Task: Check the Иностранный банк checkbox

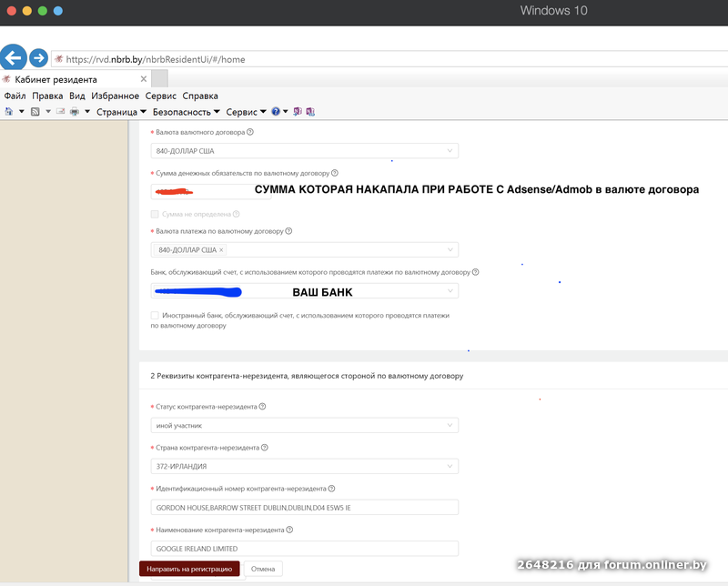Action: 156,316
